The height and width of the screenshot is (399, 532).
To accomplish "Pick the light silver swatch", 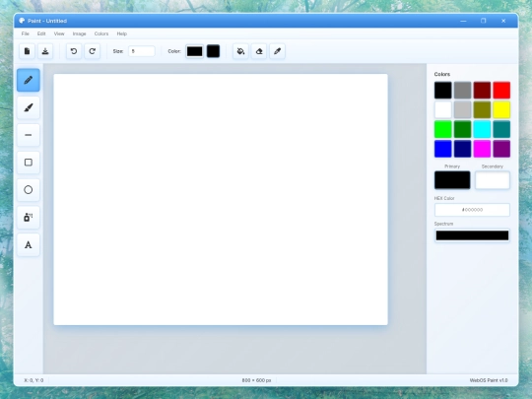I will pyautogui.click(x=462, y=109).
